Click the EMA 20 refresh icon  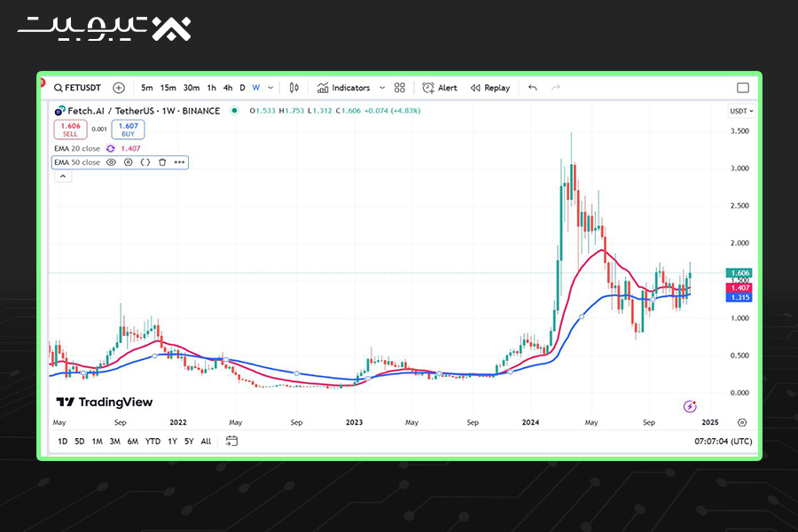[x=111, y=149]
